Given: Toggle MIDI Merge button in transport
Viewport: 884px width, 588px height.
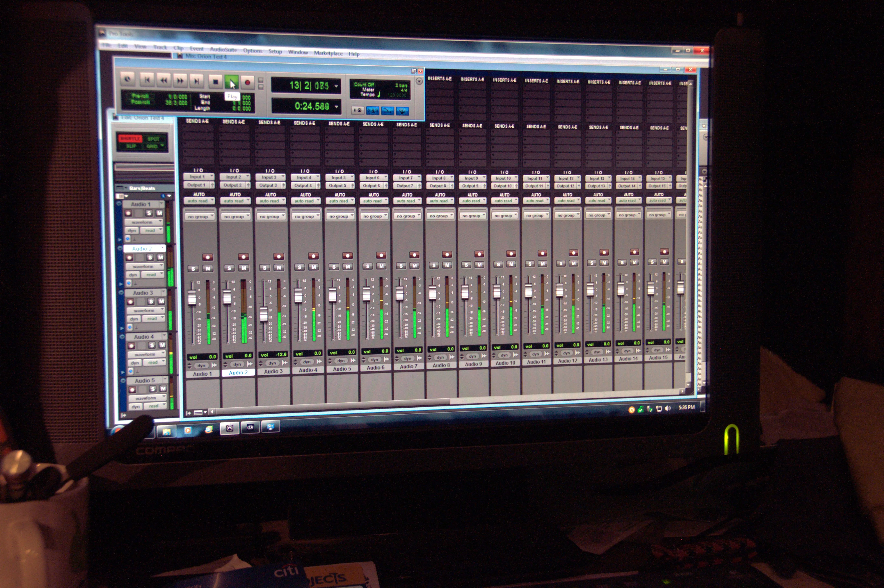Looking at the screenshot, I should (x=387, y=111).
